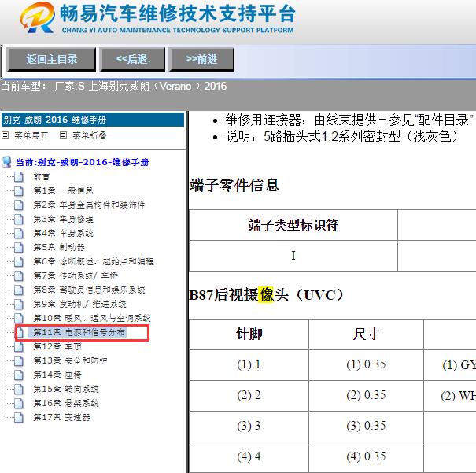Image resolution: width=476 pixels, height=473 pixels.
Task: Open 第15章 转向系统
Action: [66, 390]
